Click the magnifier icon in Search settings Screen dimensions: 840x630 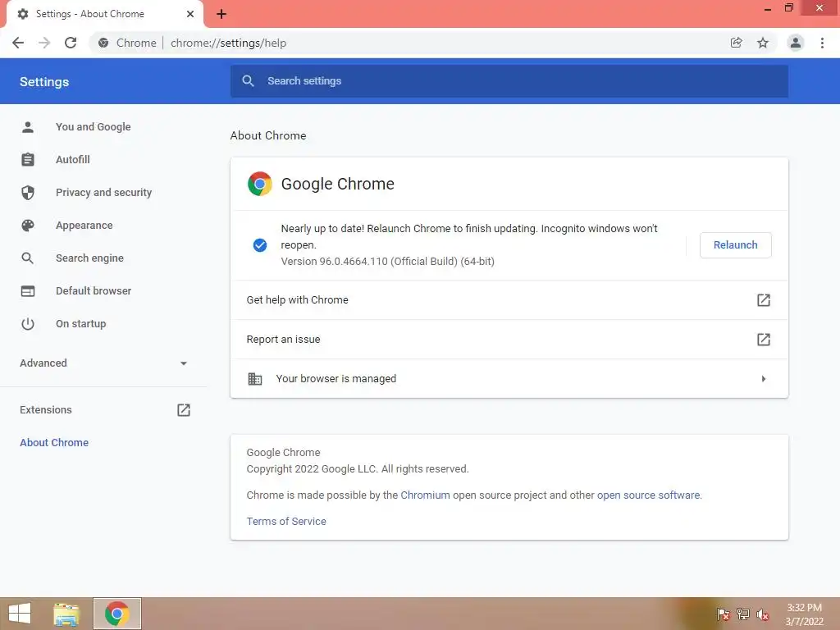tap(248, 81)
